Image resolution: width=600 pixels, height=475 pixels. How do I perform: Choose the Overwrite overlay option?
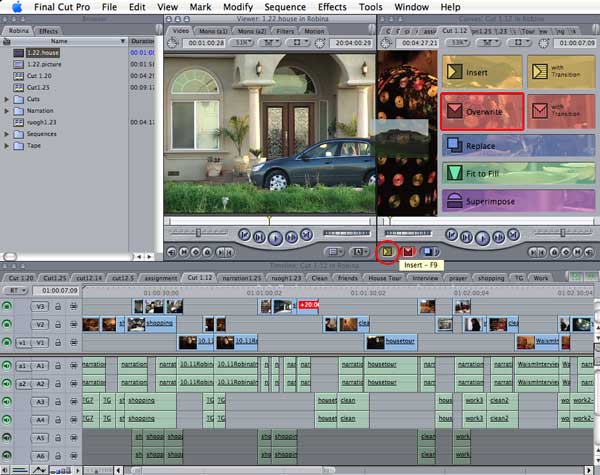click(482, 111)
